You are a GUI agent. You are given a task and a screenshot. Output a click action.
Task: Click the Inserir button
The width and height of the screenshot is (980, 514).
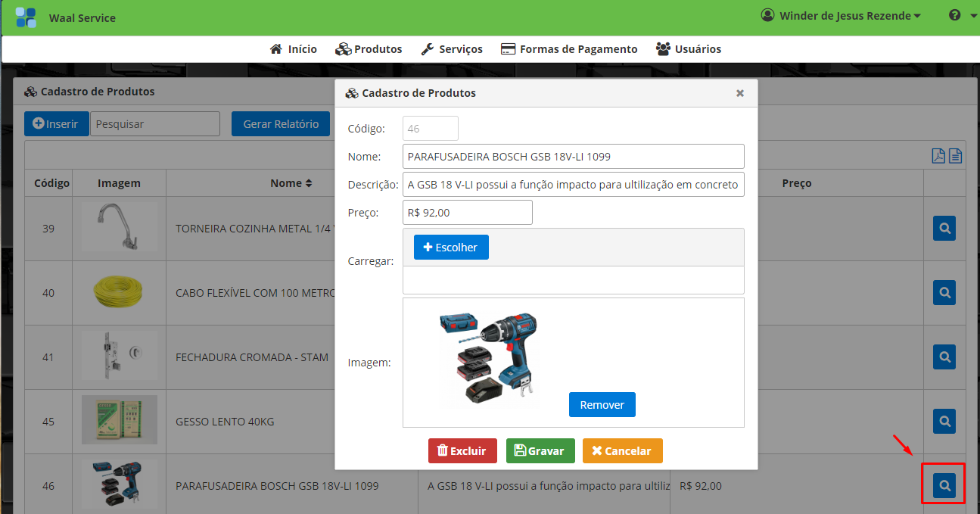[x=55, y=123]
